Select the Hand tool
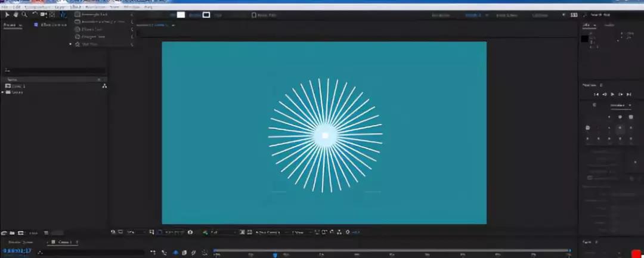 (16, 14)
